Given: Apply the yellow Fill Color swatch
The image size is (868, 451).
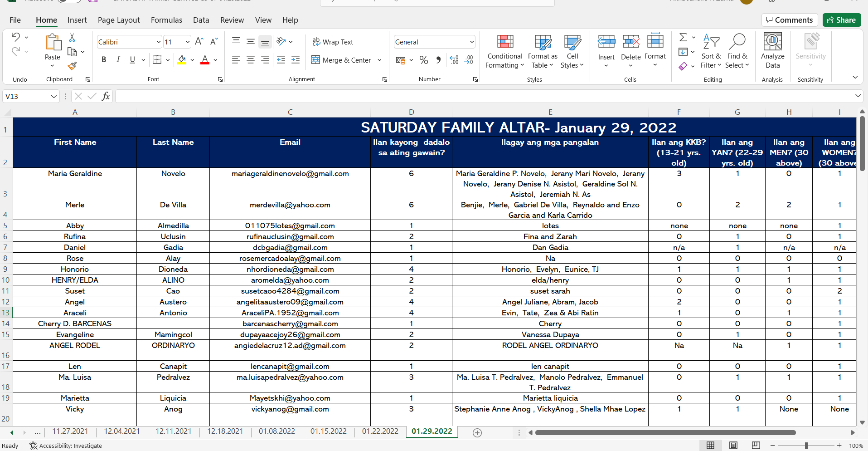Looking at the screenshot, I should click(x=182, y=60).
